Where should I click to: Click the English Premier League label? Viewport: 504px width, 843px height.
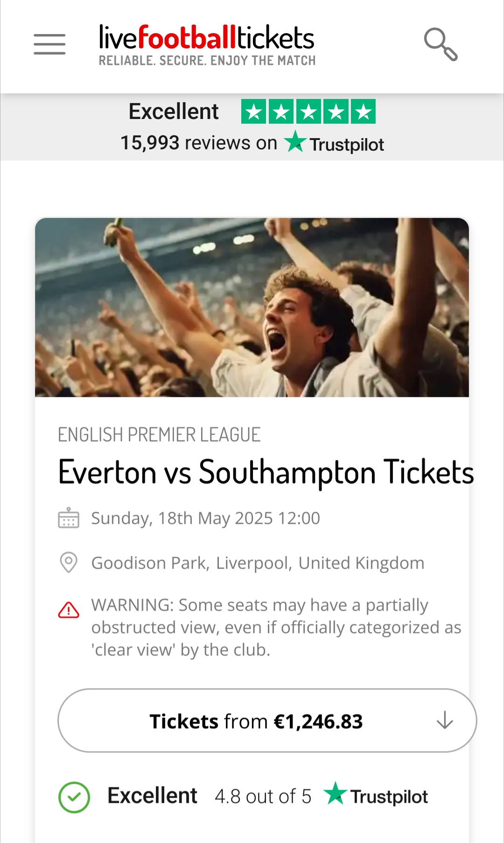(159, 435)
